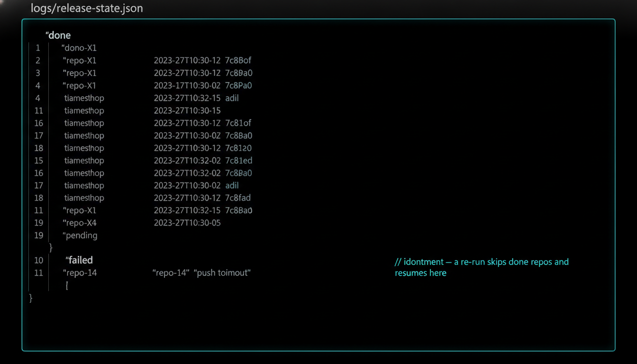Select the "push toimout" error string
Image resolution: width=637 pixels, height=364 pixels.
tap(222, 273)
